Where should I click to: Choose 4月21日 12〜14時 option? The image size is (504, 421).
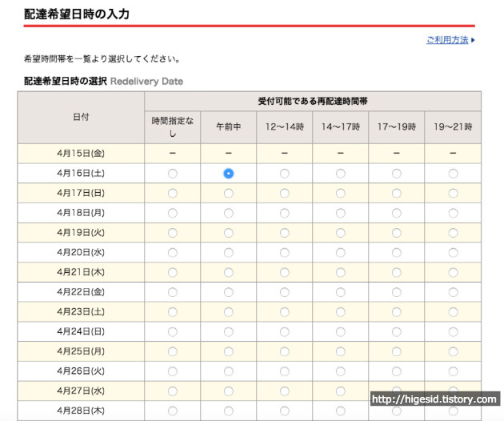pos(285,273)
